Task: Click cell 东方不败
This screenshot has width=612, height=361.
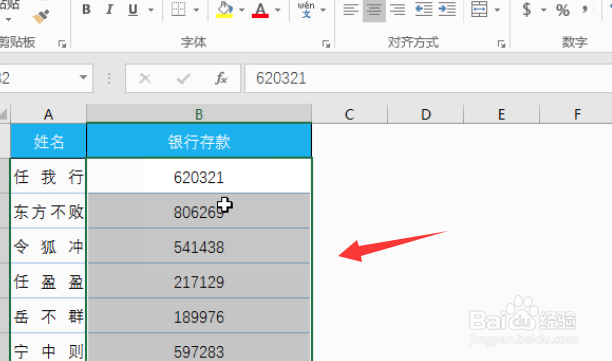Action: point(48,212)
